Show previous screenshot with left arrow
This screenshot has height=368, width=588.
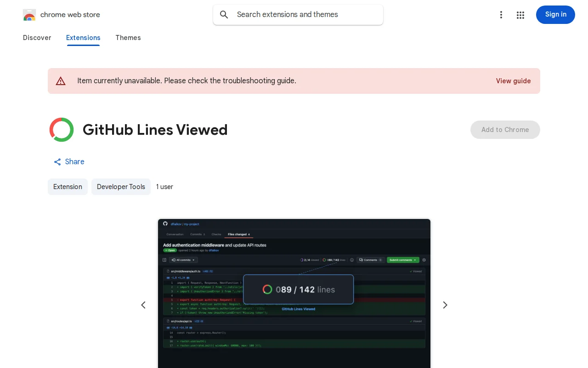click(x=143, y=305)
